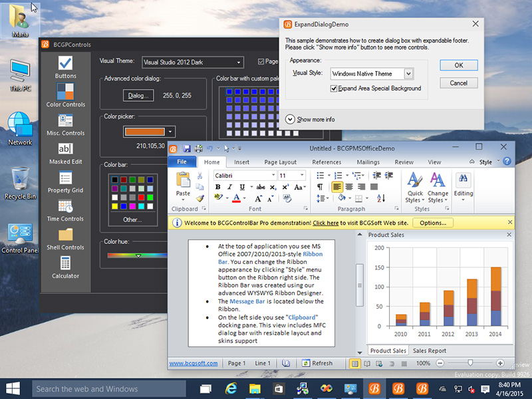Click Zoom In plus button

(x=500, y=363)
